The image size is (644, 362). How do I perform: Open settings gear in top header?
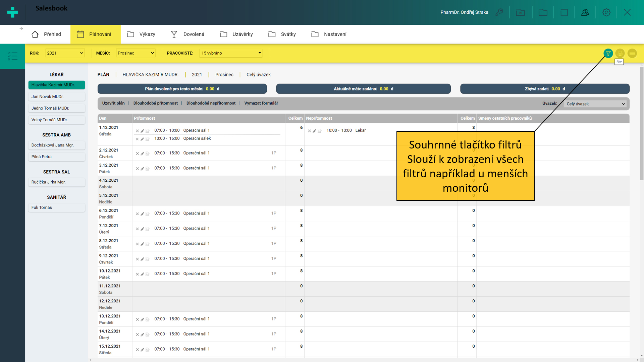(x=606, y=12)
